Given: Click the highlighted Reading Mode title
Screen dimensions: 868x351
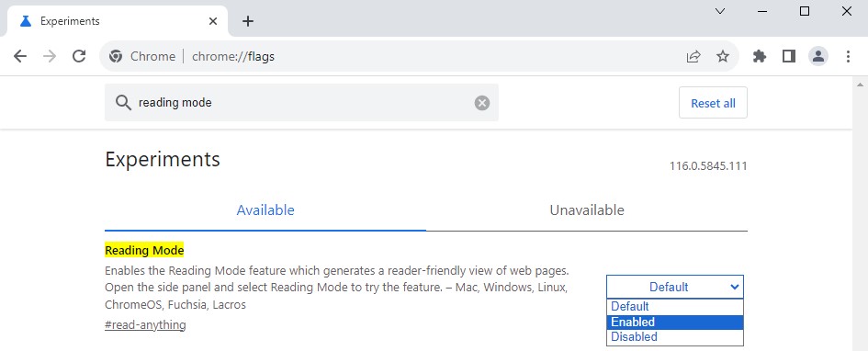Looking at the screenshot, I should [144, 250].
